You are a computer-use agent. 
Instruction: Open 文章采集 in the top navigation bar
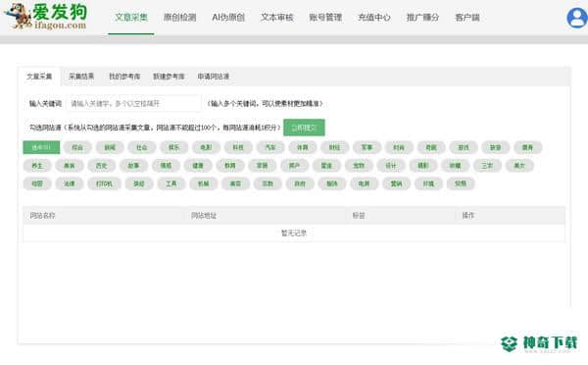pyautogui.click(x=131, y=18)
